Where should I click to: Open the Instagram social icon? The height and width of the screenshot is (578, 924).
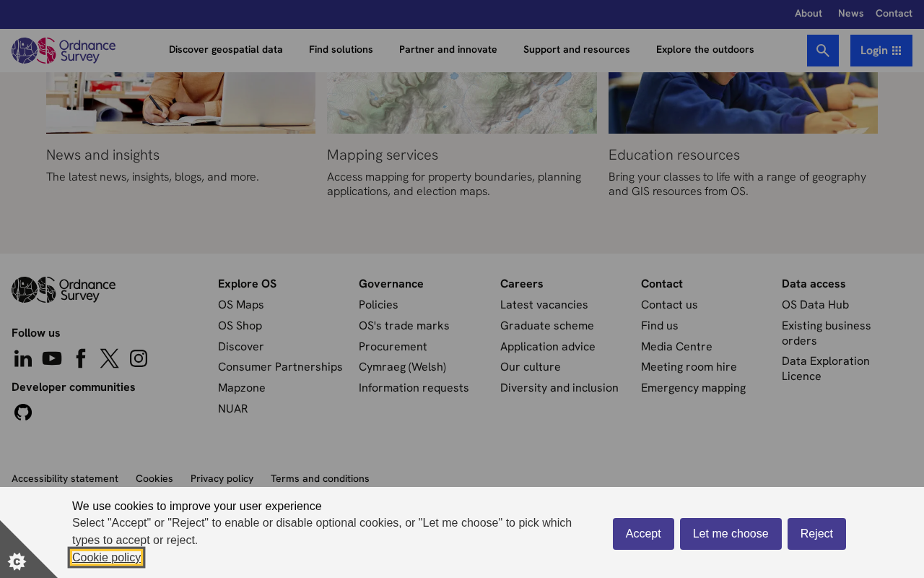point(139,358)
